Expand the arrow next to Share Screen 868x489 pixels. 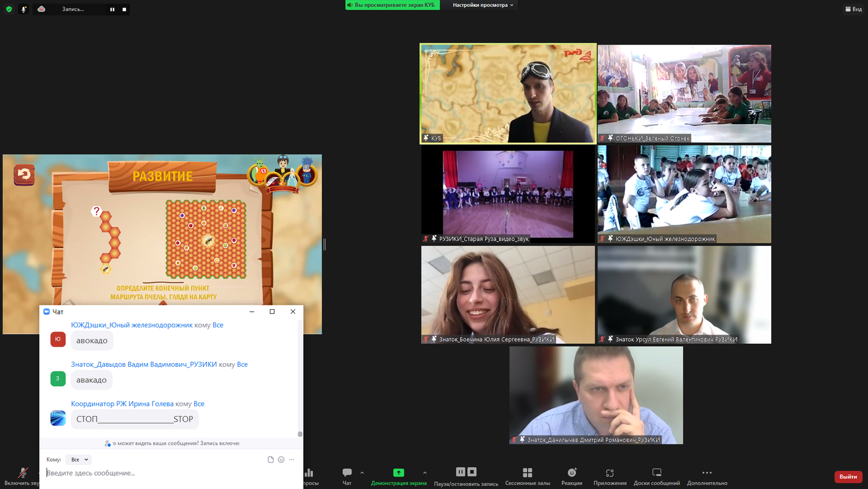click(x=425, y=473)
